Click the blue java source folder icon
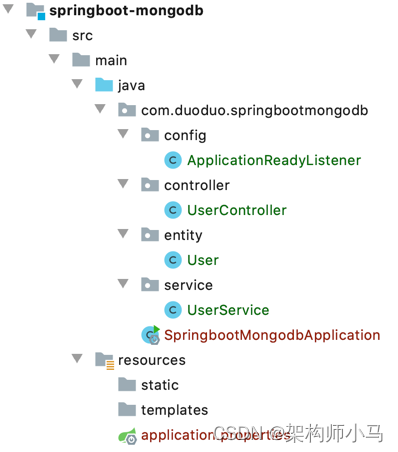398x452 pixels. coord(104,85)
